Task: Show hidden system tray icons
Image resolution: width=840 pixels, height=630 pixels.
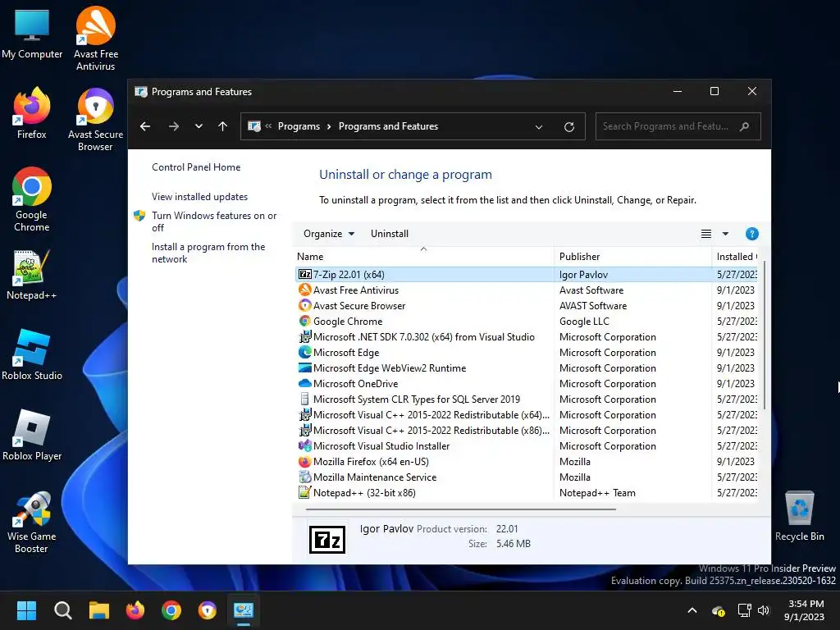Action: (x=692, y=610)
